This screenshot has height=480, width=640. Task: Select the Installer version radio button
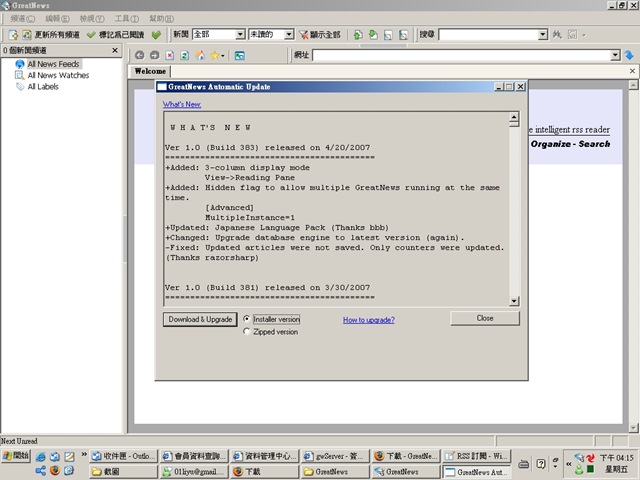coord(247,319)
